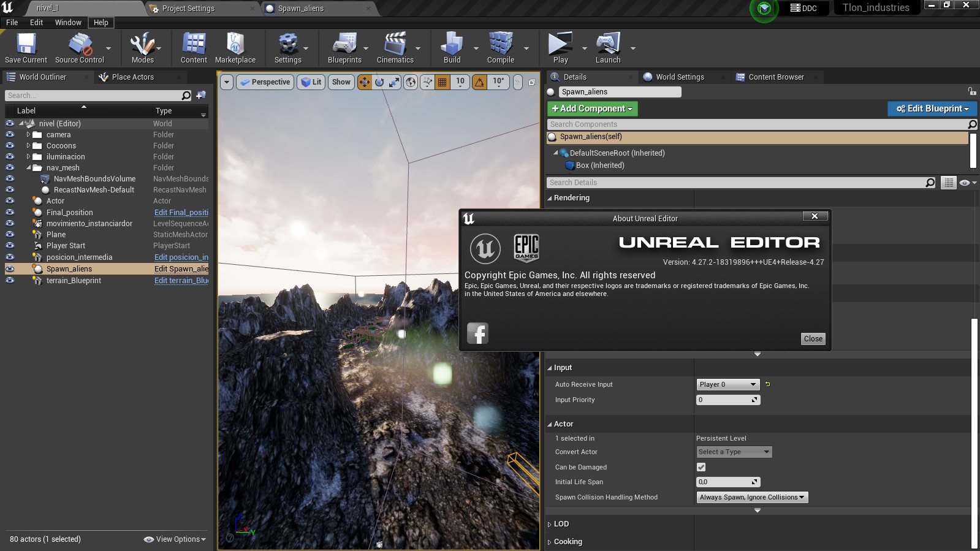Screen dimensions: 980x551
Task: Click the Settings toolbar icon
Action: click(287, 48)
